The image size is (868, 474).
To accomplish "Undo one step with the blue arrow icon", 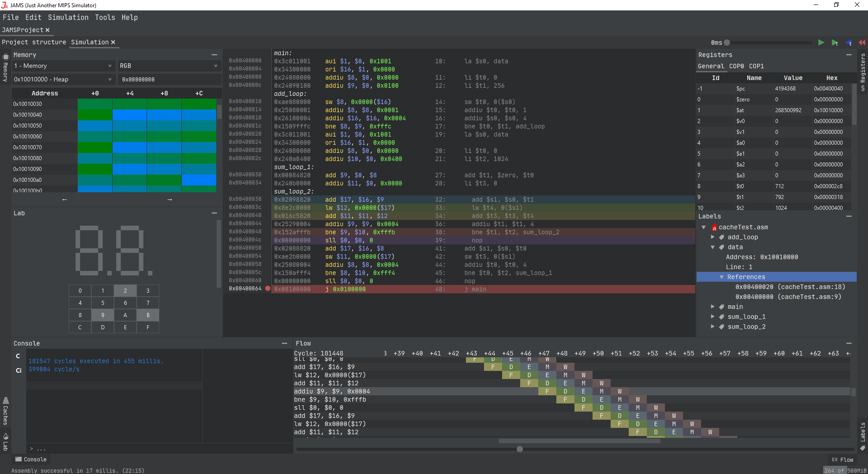I will pyautogui.click(x=849, y=43).
